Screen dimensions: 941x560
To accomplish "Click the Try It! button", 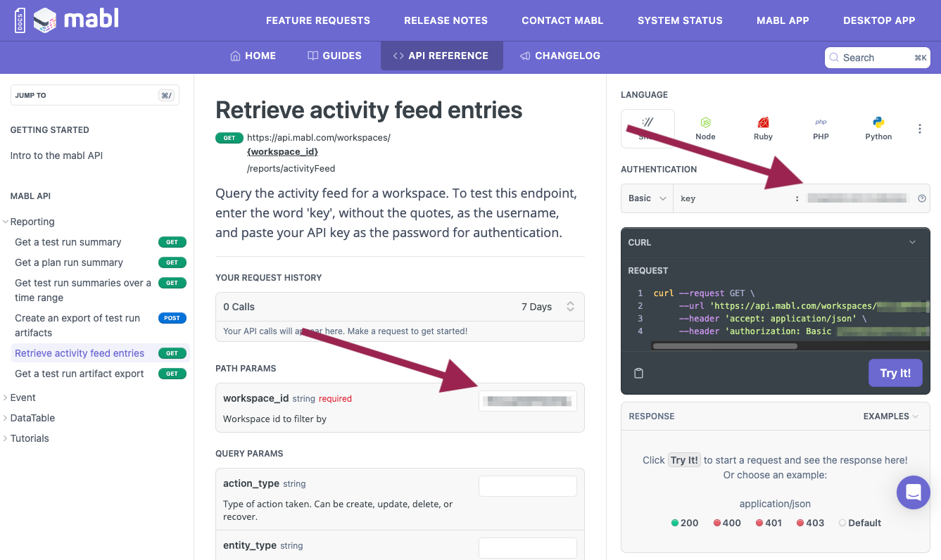I will tap(895, 373).
